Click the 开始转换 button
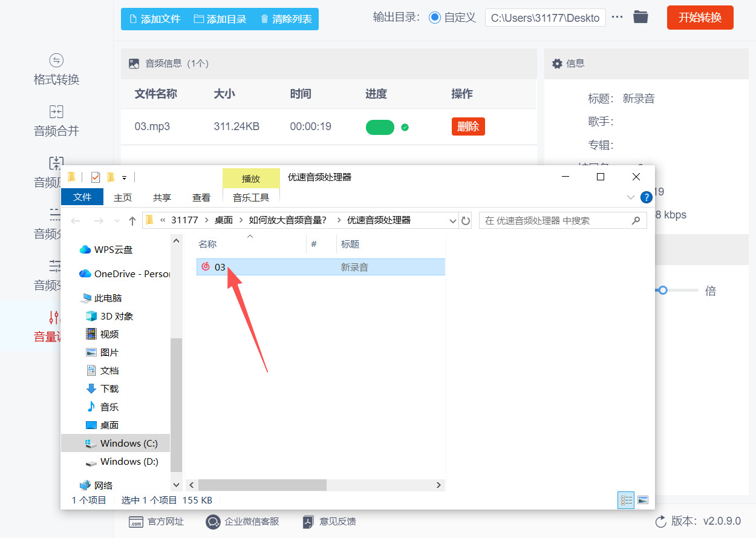This screenshot has height=538, width=756. point(700,18)
